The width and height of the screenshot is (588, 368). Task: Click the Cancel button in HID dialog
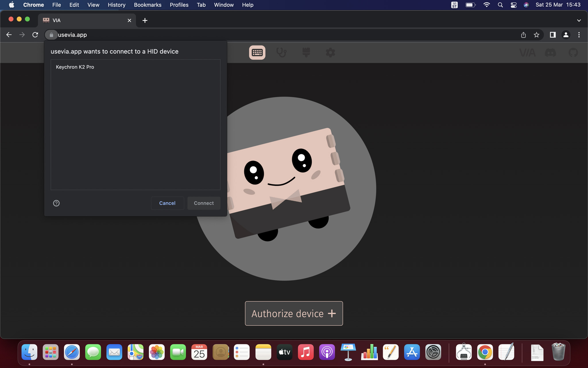tap(167, 203)
